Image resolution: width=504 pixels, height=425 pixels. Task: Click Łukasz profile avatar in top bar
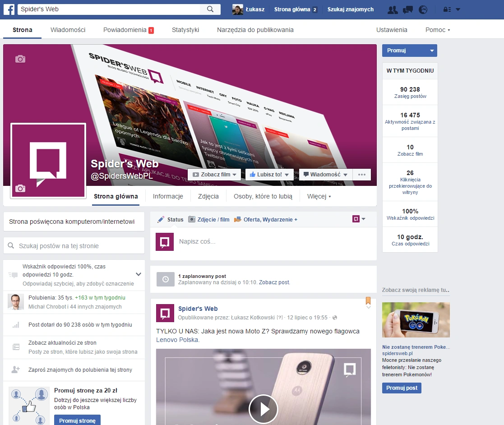[x=237, y=9]
